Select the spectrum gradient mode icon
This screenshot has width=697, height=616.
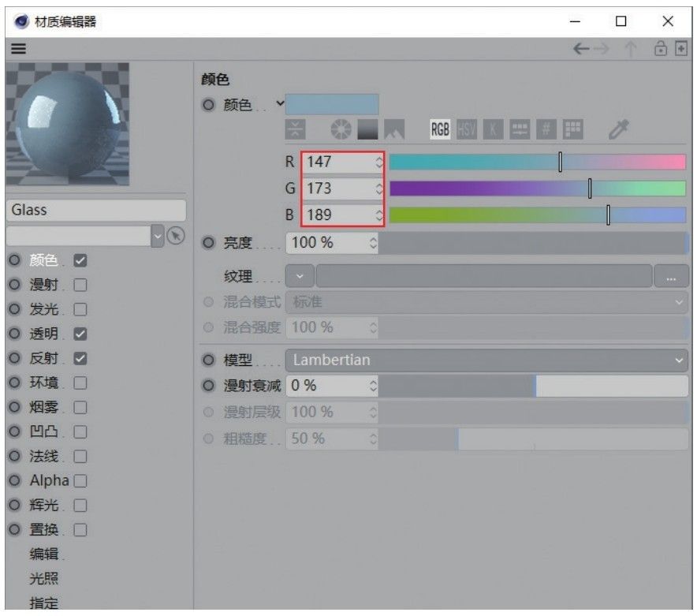pyautogui.click(x=367, y=129)
